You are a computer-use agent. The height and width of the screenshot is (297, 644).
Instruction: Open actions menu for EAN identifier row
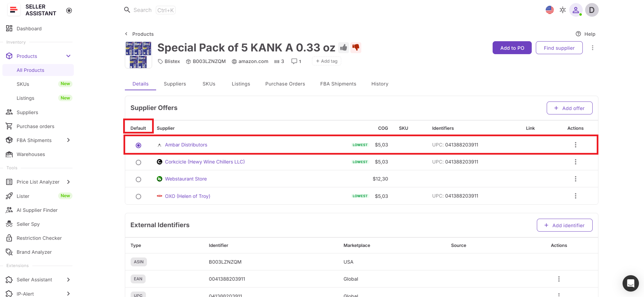[559, 279]
